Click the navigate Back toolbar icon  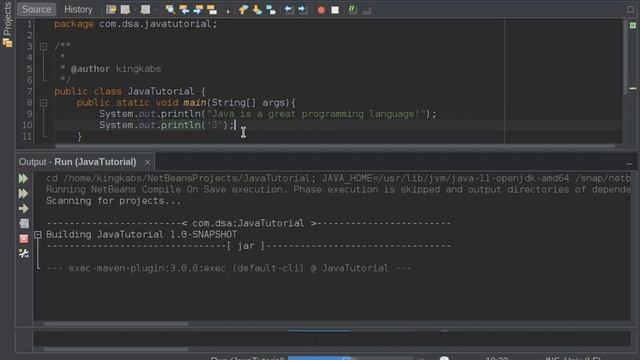125,9
